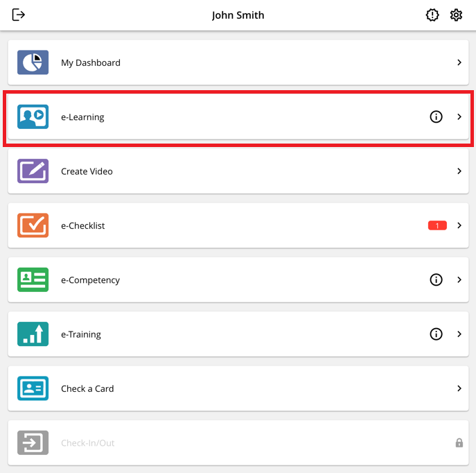Click the red e-Checklist notification badge

click(x=437, y=225)
